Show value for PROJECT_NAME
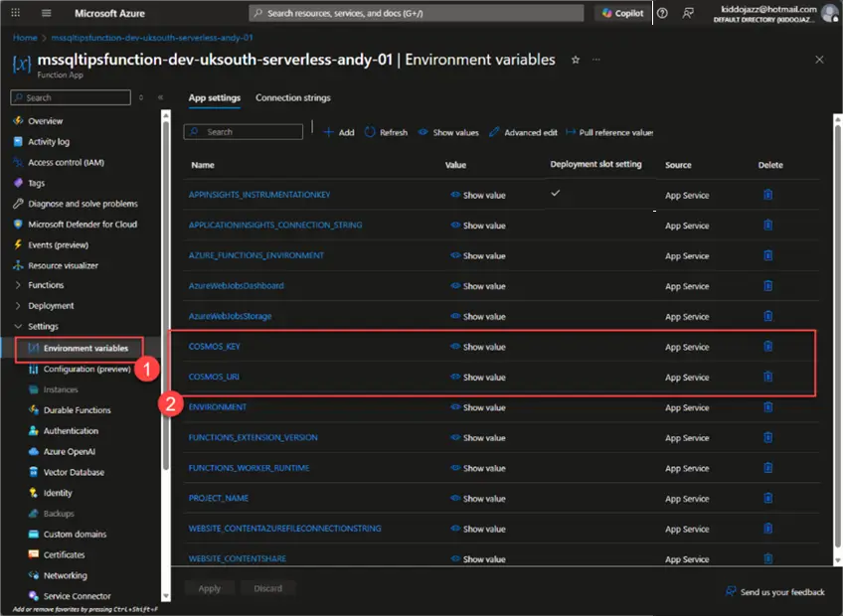 coord(478,499)
